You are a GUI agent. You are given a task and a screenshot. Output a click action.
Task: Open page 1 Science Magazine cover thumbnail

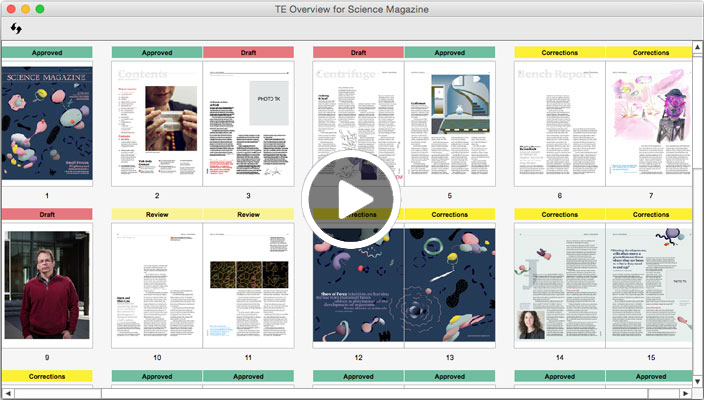(47, 123)
